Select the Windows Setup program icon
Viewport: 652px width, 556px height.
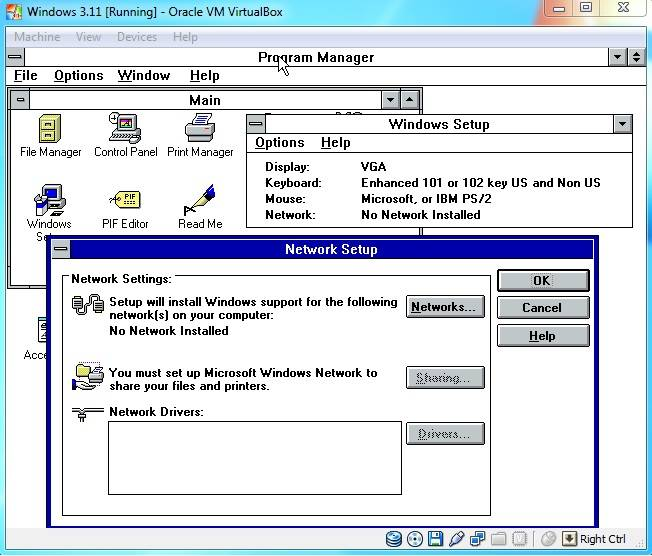coord(49,202)
